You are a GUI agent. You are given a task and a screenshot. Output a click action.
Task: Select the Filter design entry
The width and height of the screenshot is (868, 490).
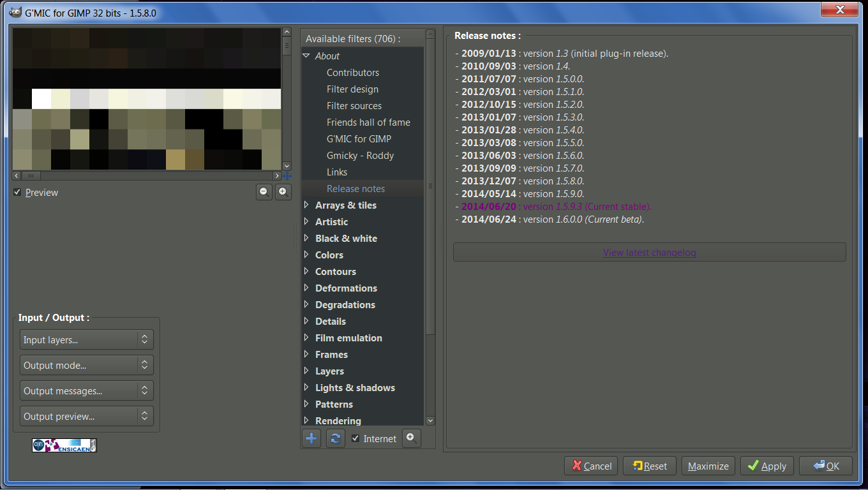point(352,89)
